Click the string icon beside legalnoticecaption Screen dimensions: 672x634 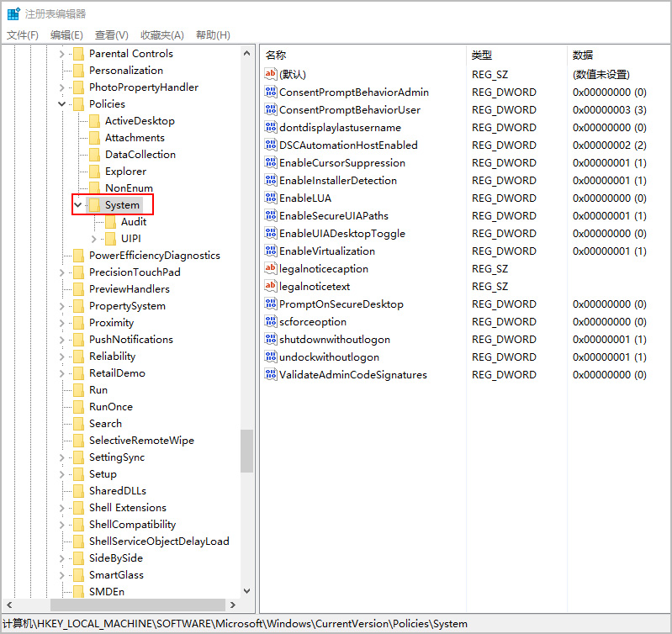click(x=271, y=269)
